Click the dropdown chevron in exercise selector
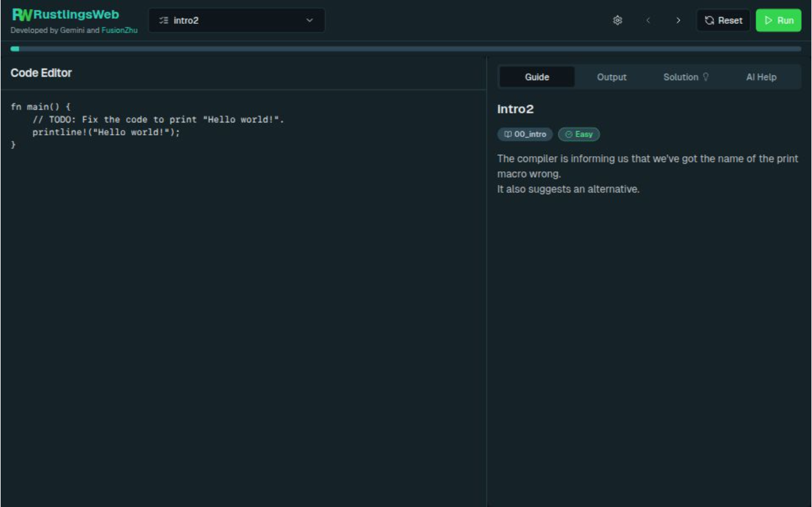 tap(310, 20)
